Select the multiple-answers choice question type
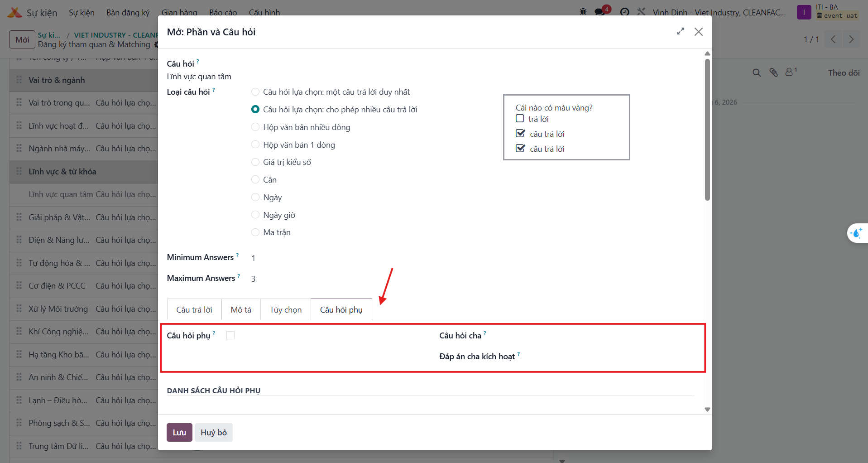The height and width of the screenshot is (463, 868). tap(255, 109)
